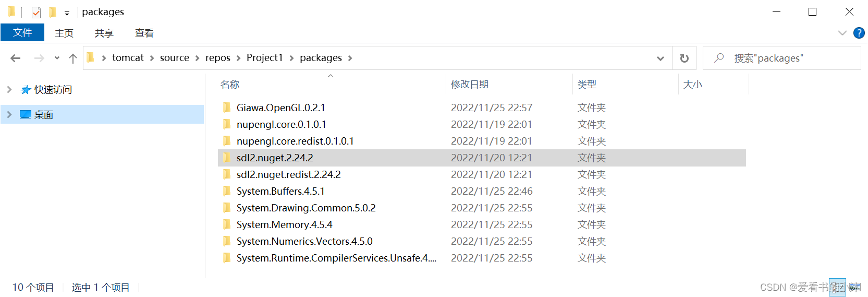Go back with the left arrow
The image size is (868, 297).
[16, 58]
